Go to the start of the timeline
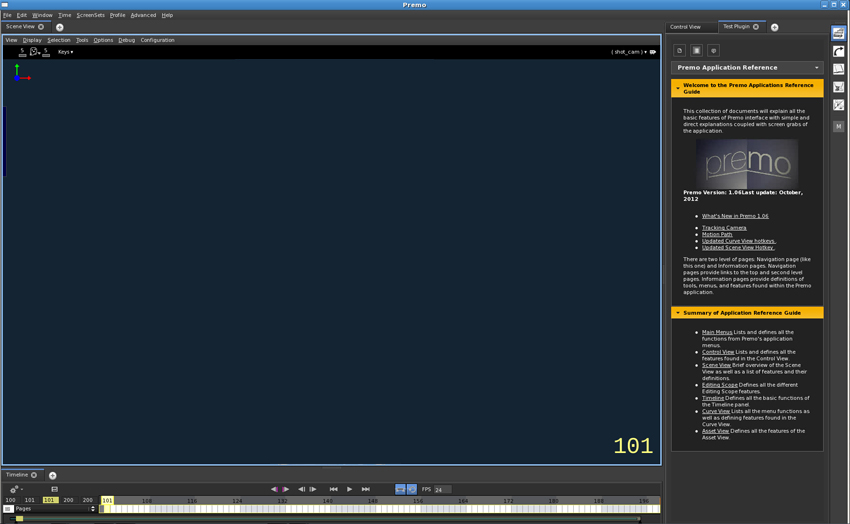Screen dimensions: 850x524 tap(333, 489)
